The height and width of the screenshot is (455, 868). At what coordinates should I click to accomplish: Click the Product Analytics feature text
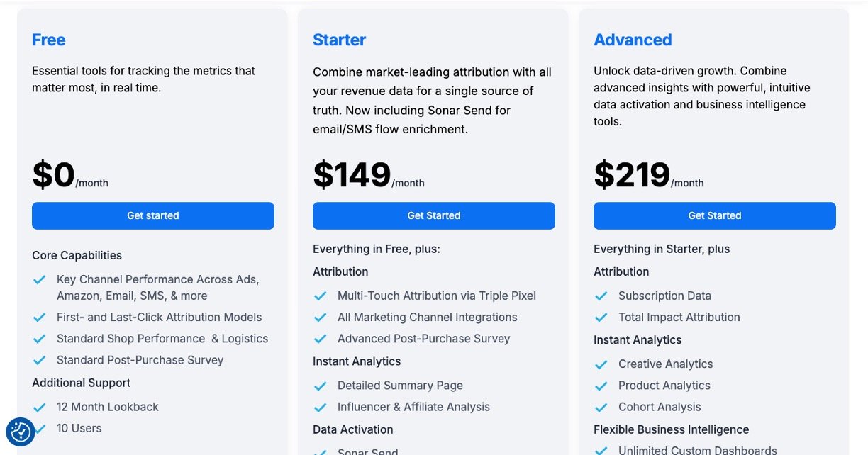(664, 386)
